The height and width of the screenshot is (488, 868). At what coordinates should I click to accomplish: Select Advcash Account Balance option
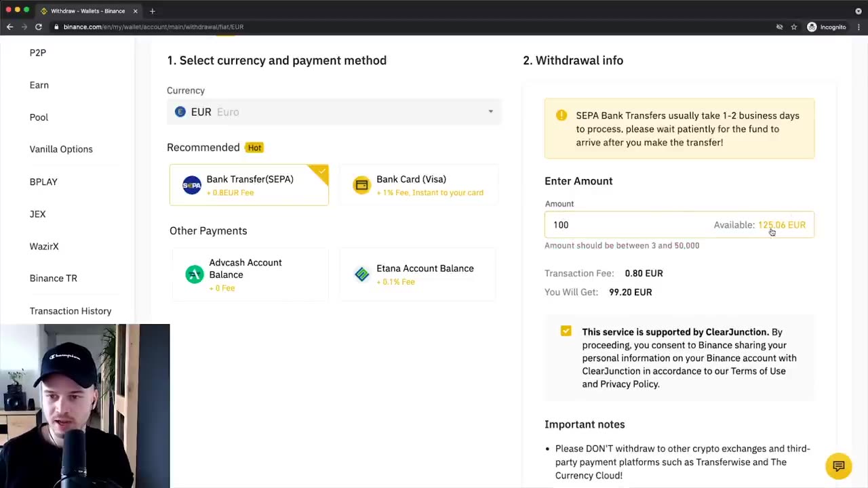[x=249, y=274]
